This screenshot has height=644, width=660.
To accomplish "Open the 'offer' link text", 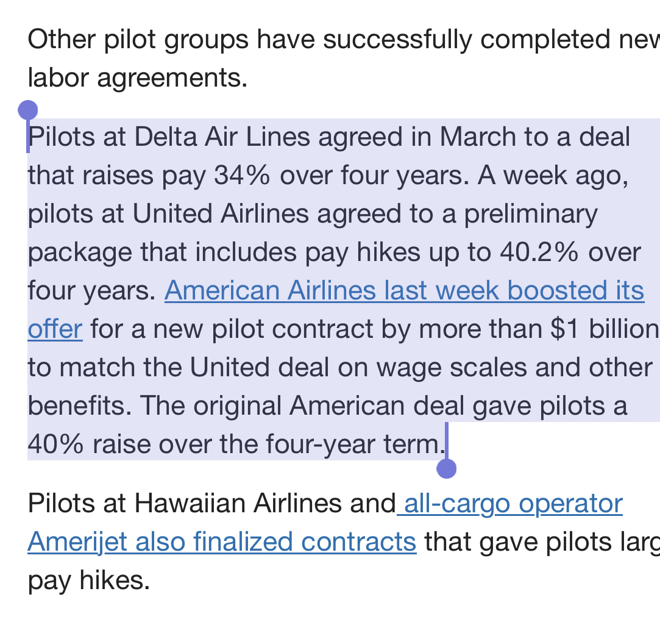I will tap(55, 329).
